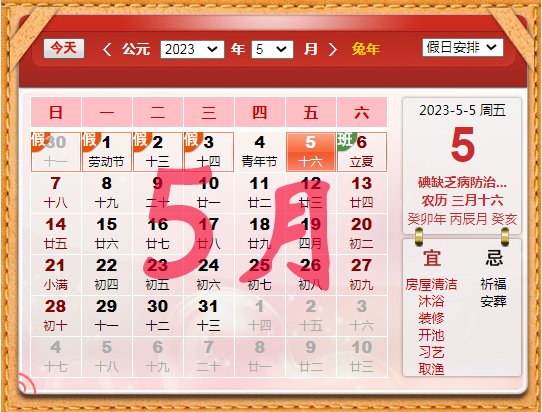Viewport: 542px width, 412px height.
Task: Go to previous month with left arrow
Action: tap(107, 49)
